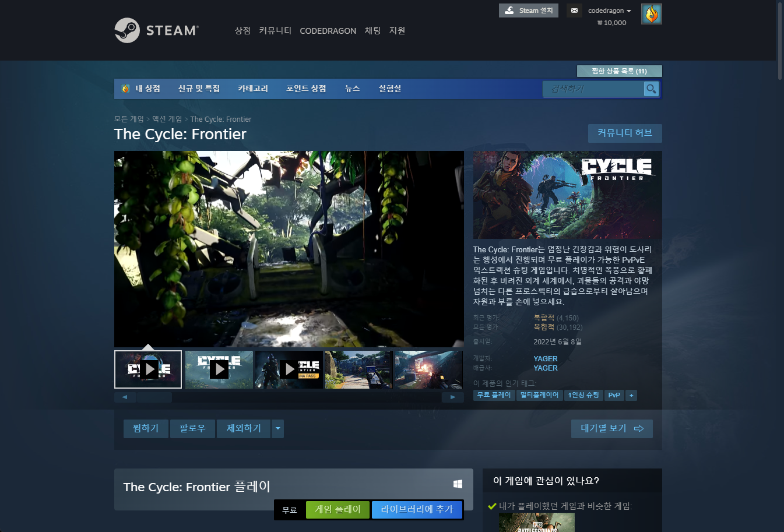This screenshot has width=784, height=532.
Task: Open 커뮤니티 menu
Action: pos(275,30)
